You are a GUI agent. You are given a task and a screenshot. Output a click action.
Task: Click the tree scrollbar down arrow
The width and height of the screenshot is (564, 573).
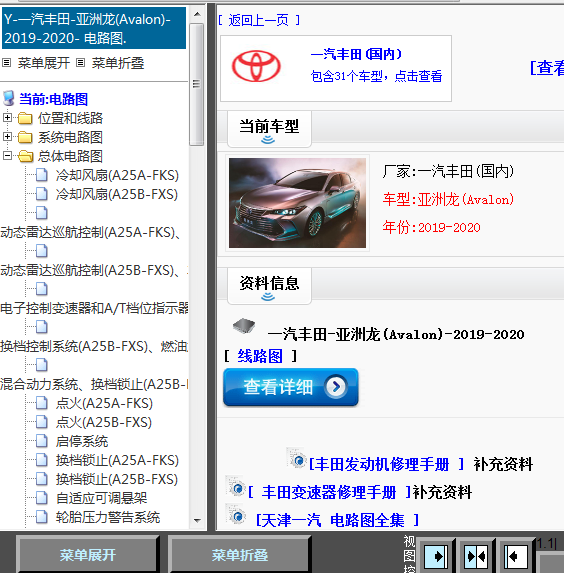click(197, 521)
